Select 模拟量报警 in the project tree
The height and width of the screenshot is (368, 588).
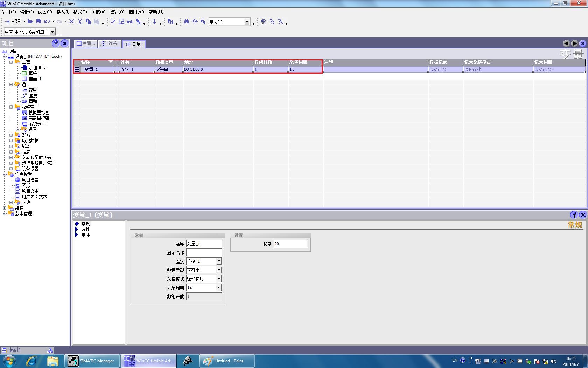pyautogui.click(x=39, y=113)
